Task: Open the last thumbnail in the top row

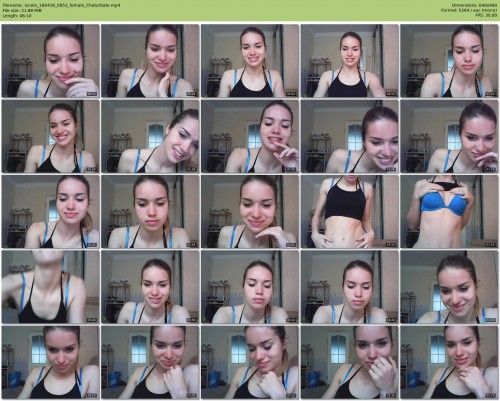Action: pos(449,61)
